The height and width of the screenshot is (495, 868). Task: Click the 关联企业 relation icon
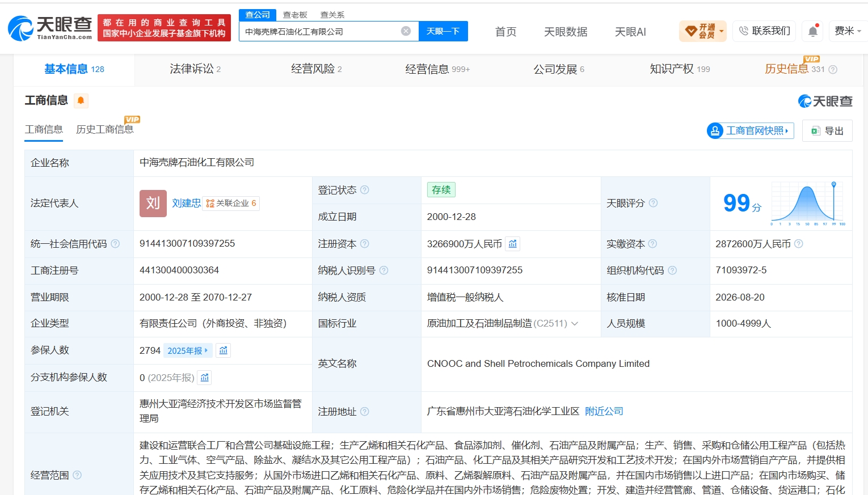210,204
